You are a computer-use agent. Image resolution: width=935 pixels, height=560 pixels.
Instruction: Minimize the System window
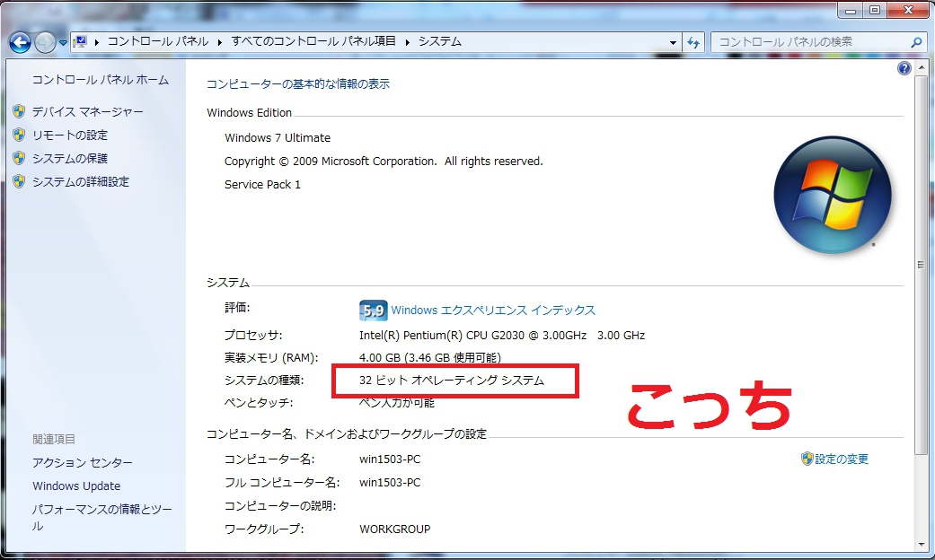(851, 10)
